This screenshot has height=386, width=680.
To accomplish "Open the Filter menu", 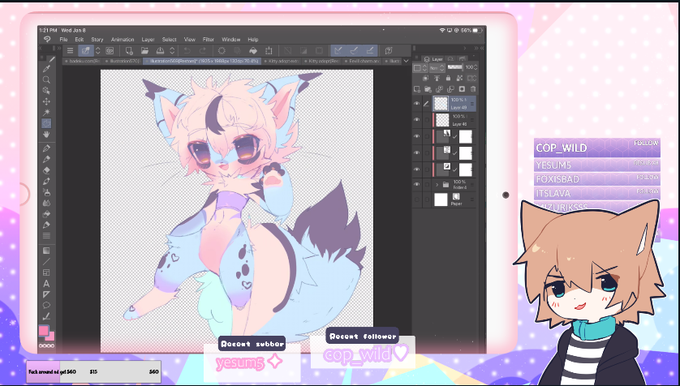I will 208,39.
